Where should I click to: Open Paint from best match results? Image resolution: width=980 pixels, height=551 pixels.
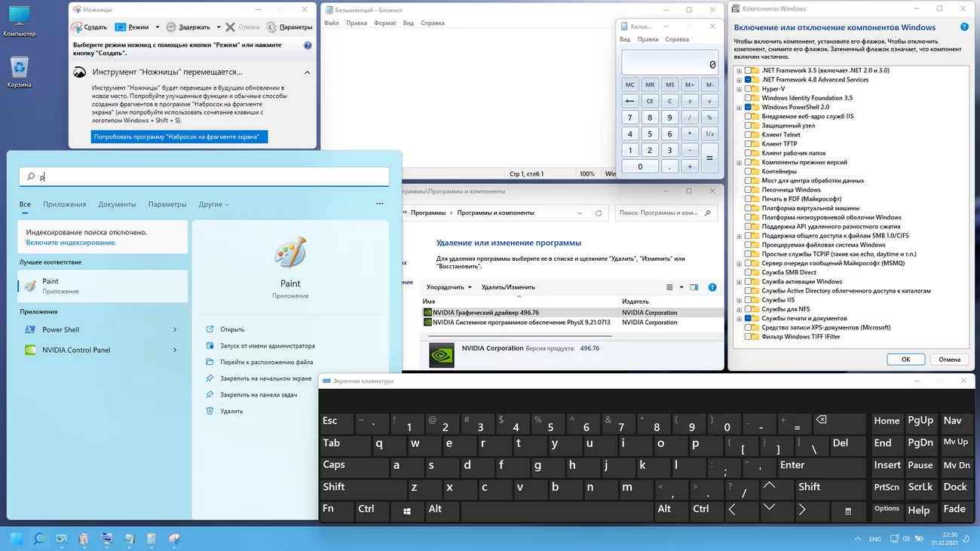pos(103,286)
